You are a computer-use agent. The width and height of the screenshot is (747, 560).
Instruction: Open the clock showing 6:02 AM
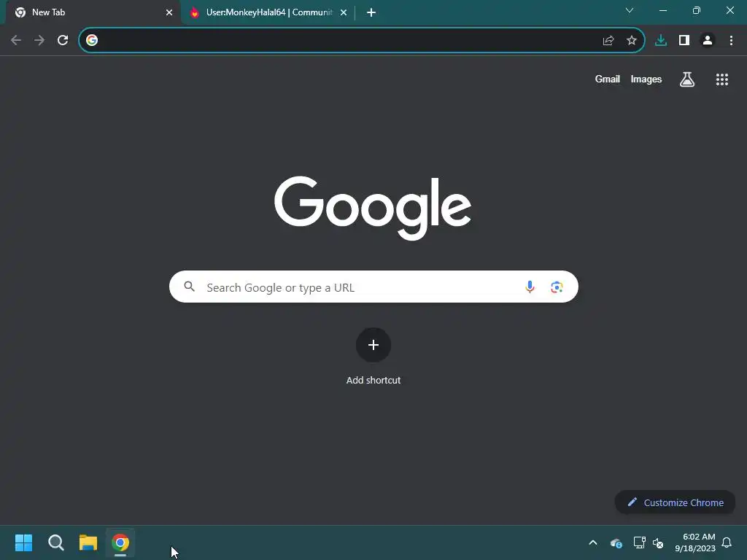pos(695,542)
